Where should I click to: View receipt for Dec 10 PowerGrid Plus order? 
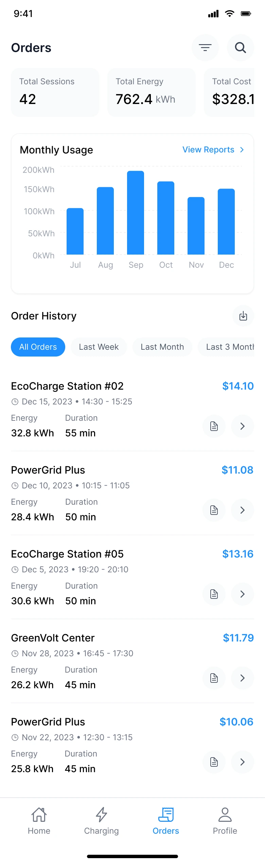[x=214, y=510]
